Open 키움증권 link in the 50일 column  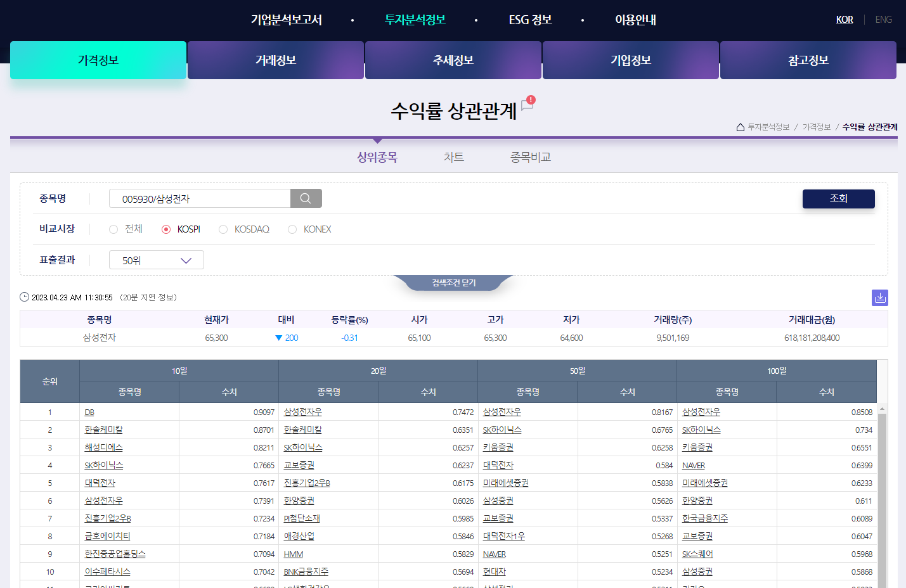coord(498,448)
